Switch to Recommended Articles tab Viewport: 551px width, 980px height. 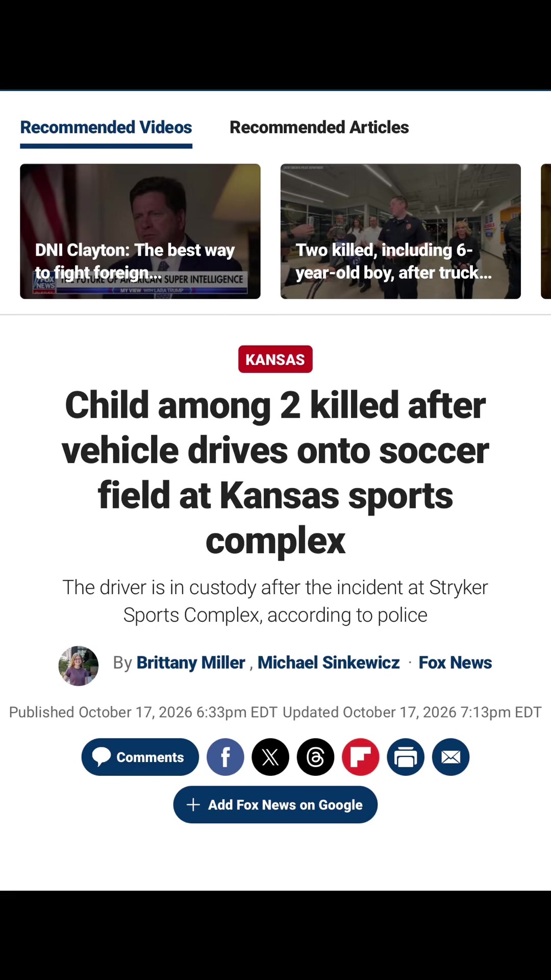(x=319, y=127)
